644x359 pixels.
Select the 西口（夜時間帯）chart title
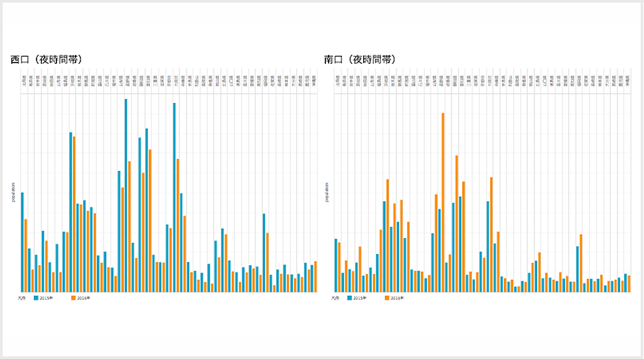point(46,59)
